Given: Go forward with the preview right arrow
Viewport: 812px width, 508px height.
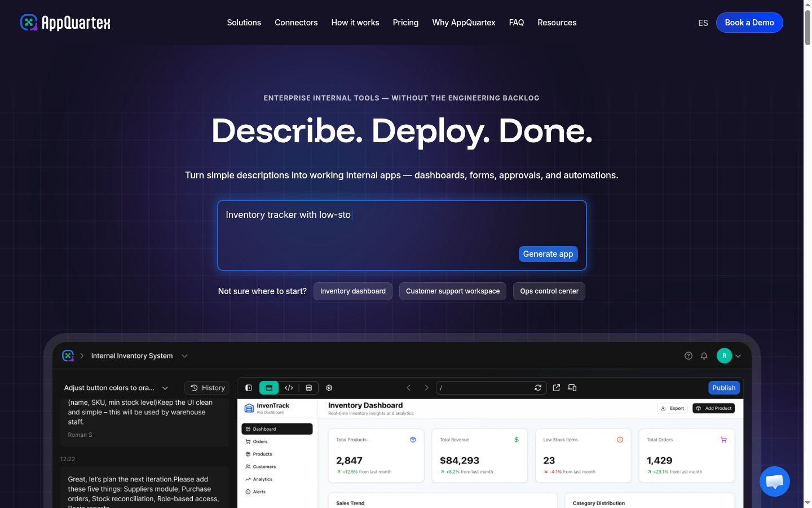Looking at the screenshot, I should (x=426, y=388).
